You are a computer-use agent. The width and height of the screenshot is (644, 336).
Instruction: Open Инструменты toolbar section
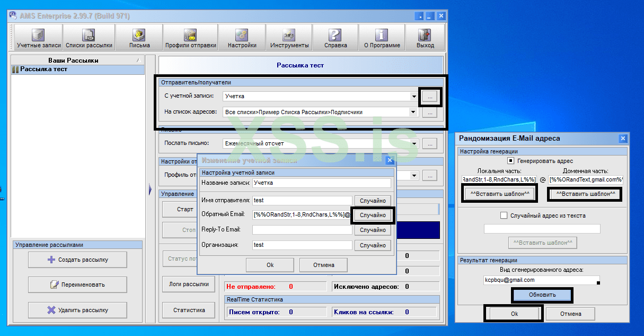(x=289, y=37)
